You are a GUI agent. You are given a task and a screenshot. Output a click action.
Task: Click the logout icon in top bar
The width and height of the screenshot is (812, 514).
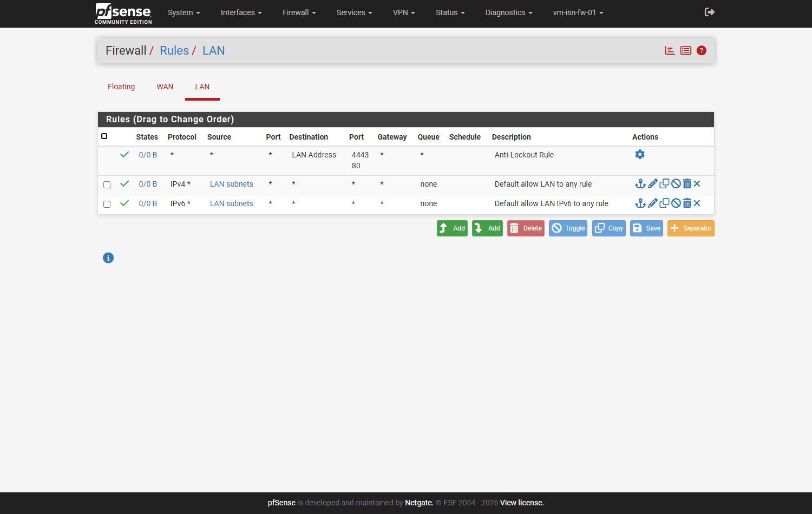[x=709, y=12]
